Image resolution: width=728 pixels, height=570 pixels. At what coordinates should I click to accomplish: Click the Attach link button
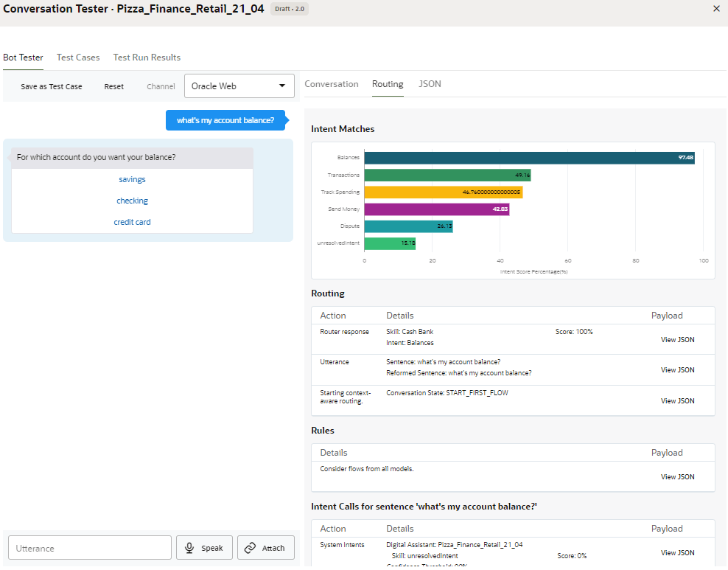tap(265, 548)
